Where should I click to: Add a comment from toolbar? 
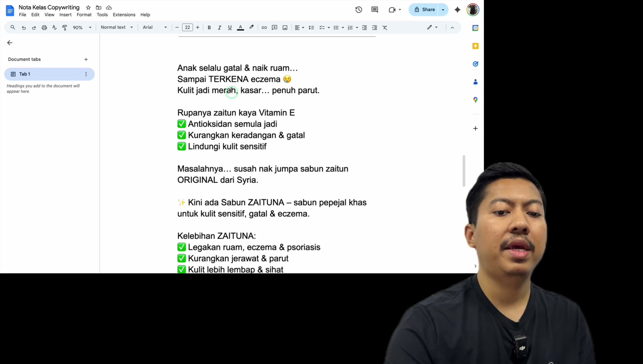[x=275, y=28]
